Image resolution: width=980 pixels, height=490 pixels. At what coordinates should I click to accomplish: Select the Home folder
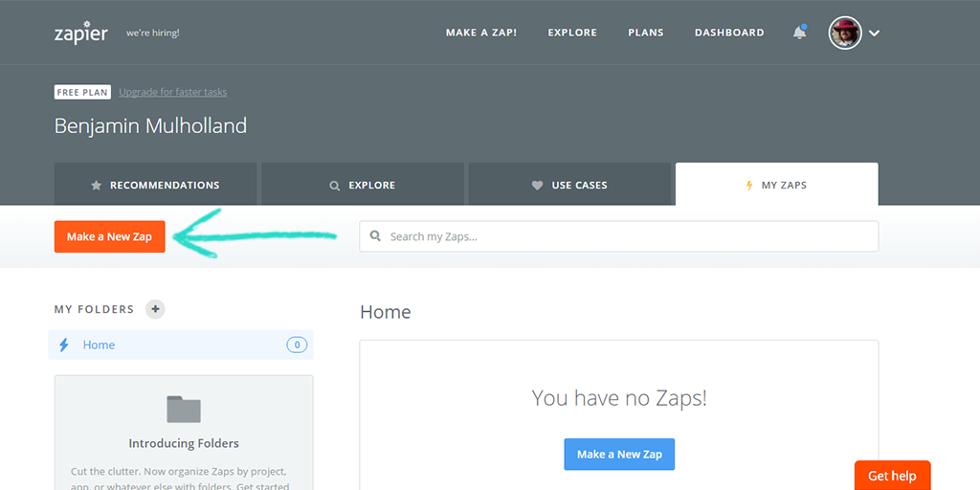181,345
